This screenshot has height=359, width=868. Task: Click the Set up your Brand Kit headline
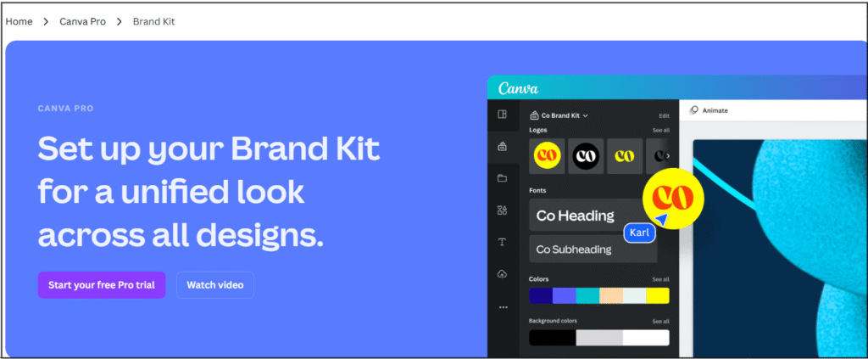[209, 194]
